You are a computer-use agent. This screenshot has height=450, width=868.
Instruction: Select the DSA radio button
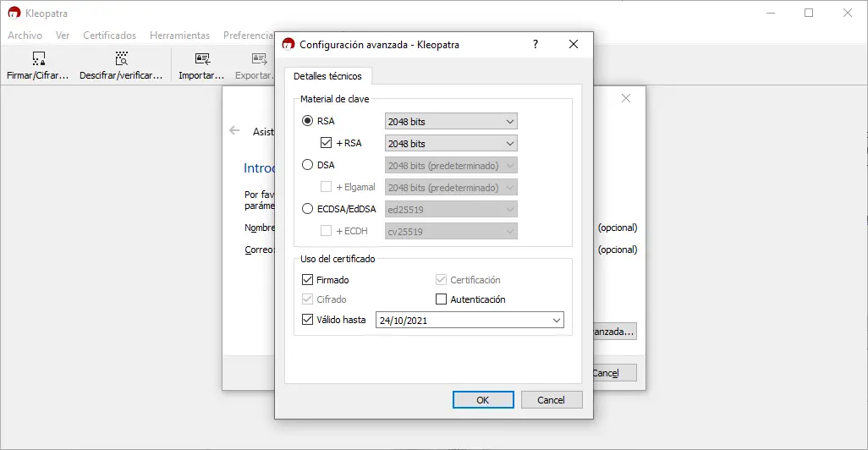[x=307, y=165]
